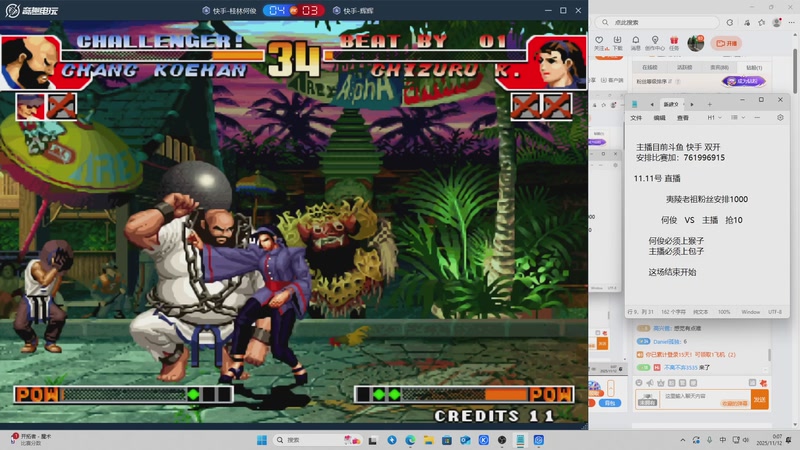
Task: Focus the 这里输入聊天内容 chat input field
Action: pos(705,399)
